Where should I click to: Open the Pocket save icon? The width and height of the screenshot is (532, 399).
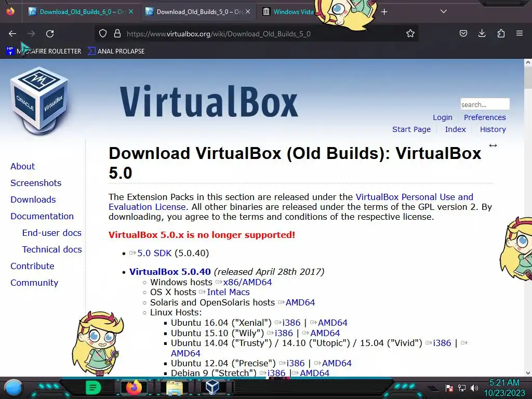(x=463, y=33)
